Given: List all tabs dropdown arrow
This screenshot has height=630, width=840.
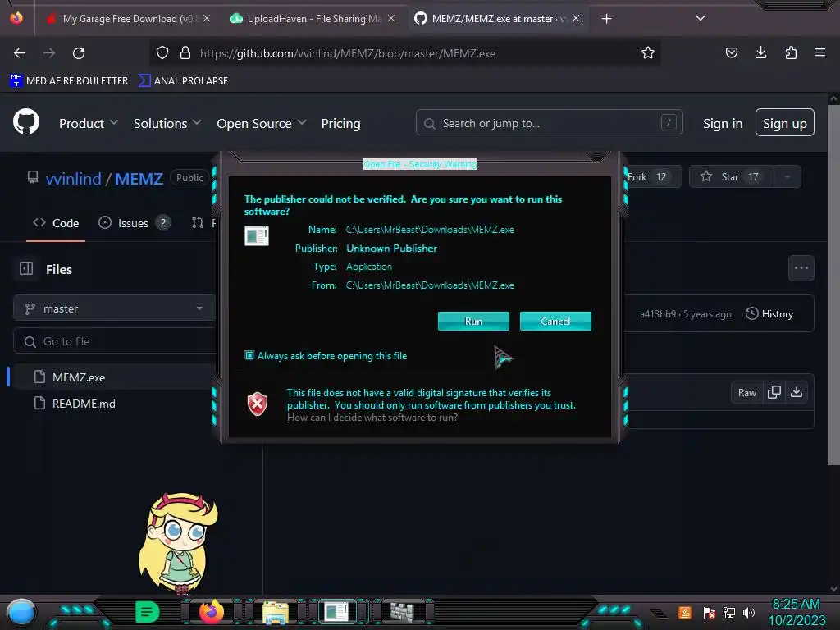Looking at the screenshot, I should pos(701,18).
